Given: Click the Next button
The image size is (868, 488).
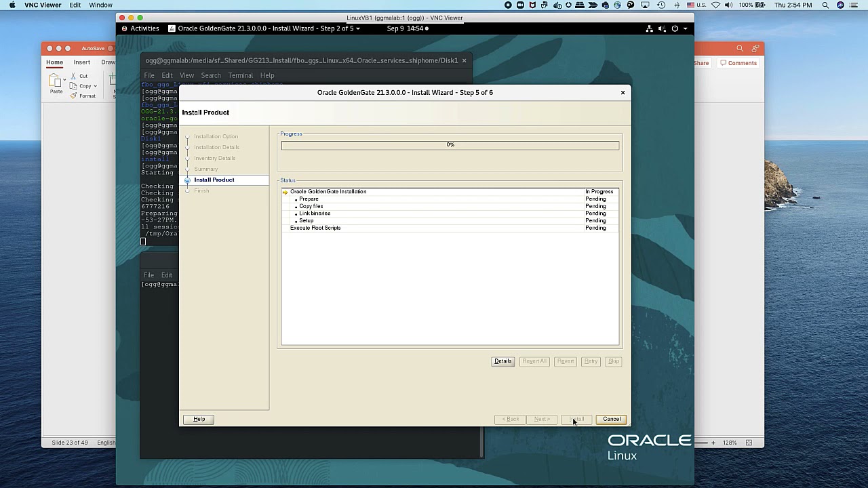Looking at the screenshot, I should point(542,419).
